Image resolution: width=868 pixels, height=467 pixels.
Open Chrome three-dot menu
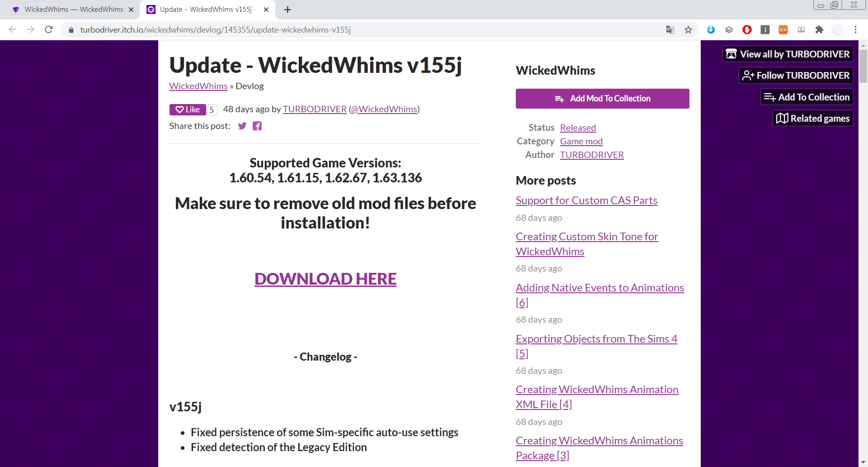pyautogui.click(x=855, y=30)
